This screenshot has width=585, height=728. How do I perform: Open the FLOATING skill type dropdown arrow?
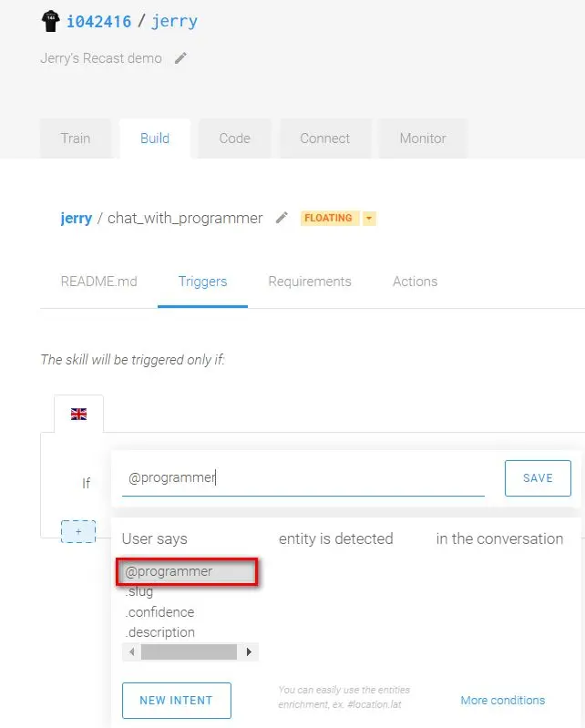click(x=369, y=218)
